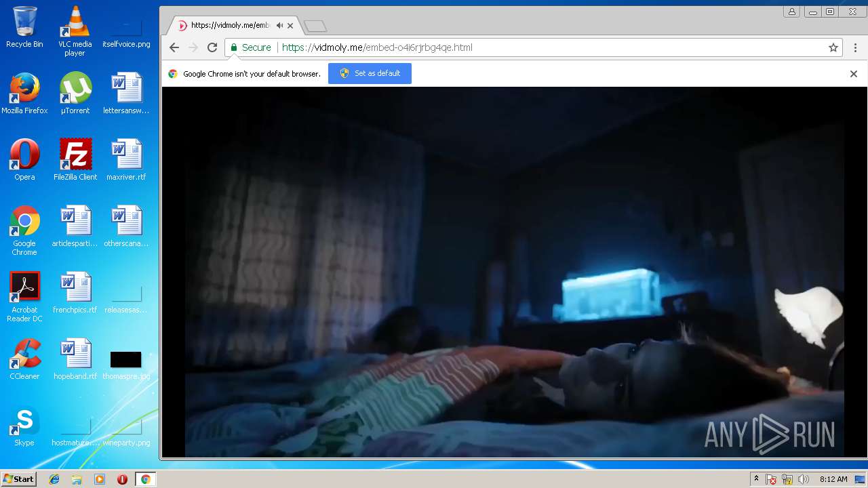Click the Chrome user profile icon
Image resolution: width=868 pixels, height=488 pixels.
click(x=792, y=12)
